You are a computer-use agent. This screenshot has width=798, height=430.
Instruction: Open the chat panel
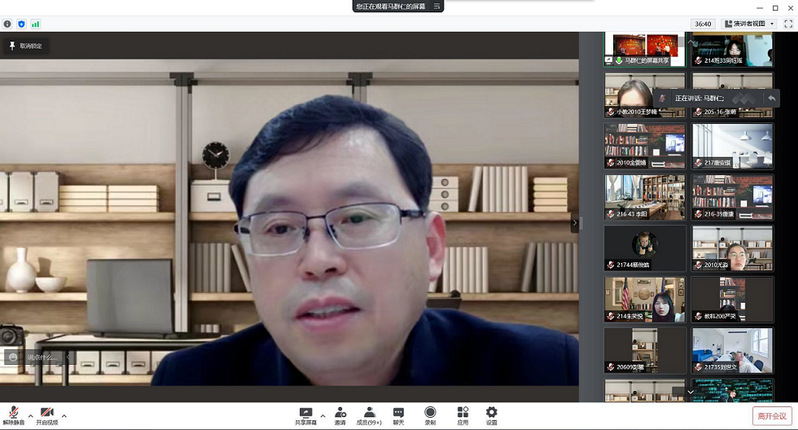pos(398,415)
